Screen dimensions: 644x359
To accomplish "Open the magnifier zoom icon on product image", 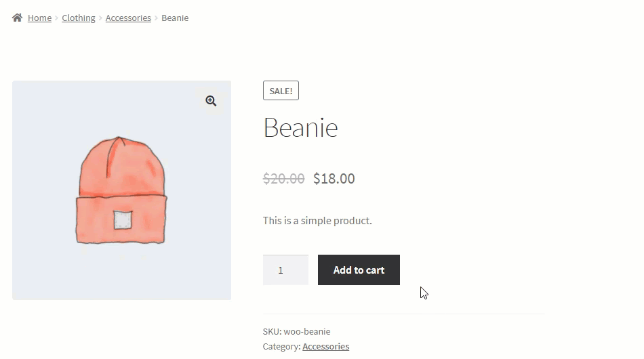I will [x=211, y=101].
